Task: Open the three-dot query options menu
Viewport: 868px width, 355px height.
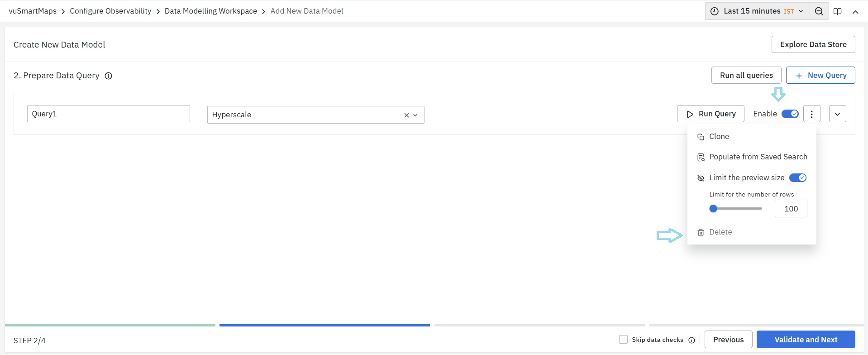Action: coord(811,114)
